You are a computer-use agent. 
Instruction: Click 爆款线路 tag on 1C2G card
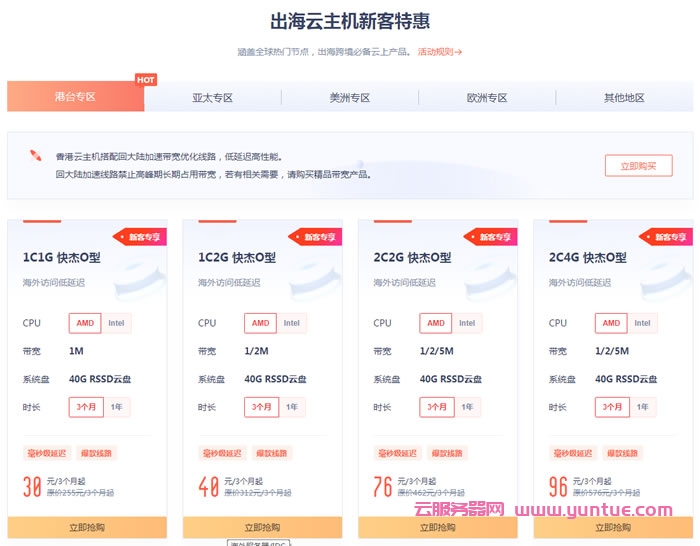[272, 453]
